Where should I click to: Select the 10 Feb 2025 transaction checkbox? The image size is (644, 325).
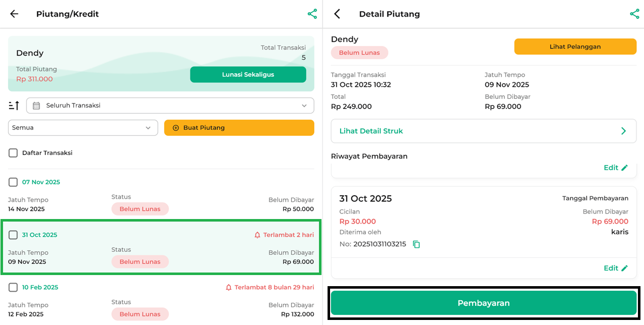click(13, 287)
